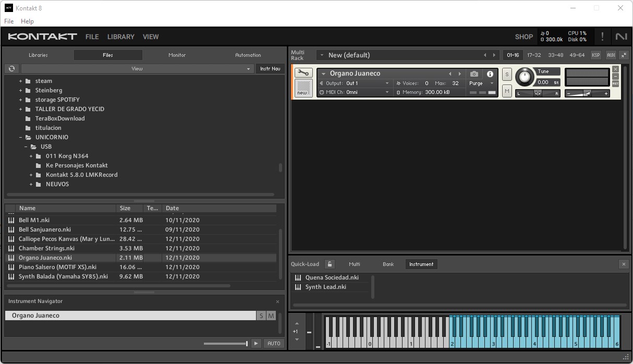633x364 pixels.
Task: Open the File menu in title bar
Action: [x=9, y=21]
